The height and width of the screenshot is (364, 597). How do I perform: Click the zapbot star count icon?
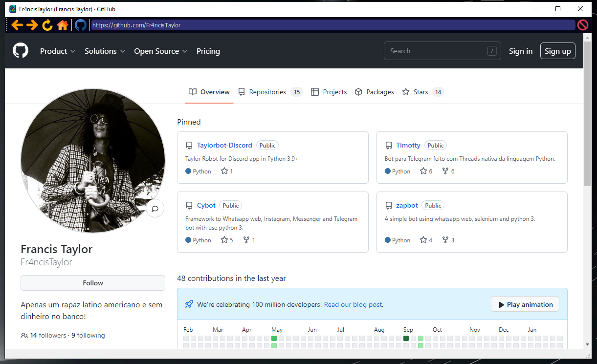click(423, 240)
